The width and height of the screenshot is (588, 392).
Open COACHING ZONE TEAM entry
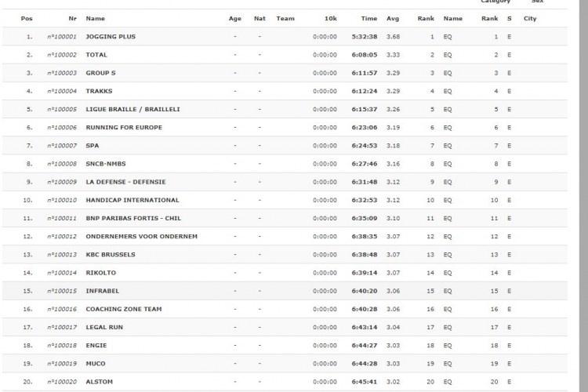point(124,309)
